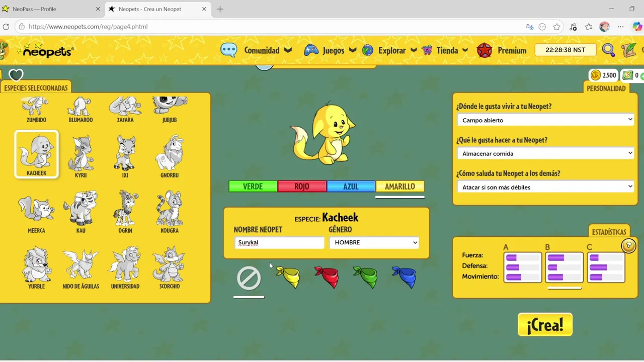The image size is (644, 362).
Task: Open the translate page icon
Action: coord(530,27)
